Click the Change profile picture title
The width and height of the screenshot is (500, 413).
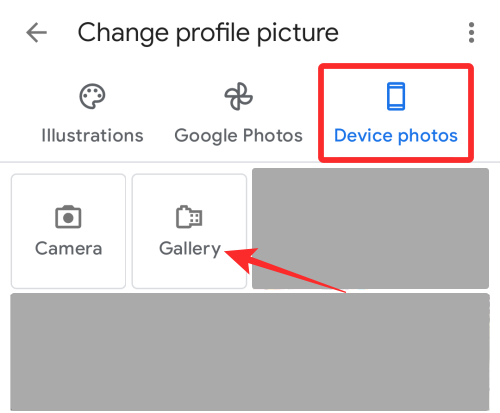pyautogui.click(x=208, y=33)
